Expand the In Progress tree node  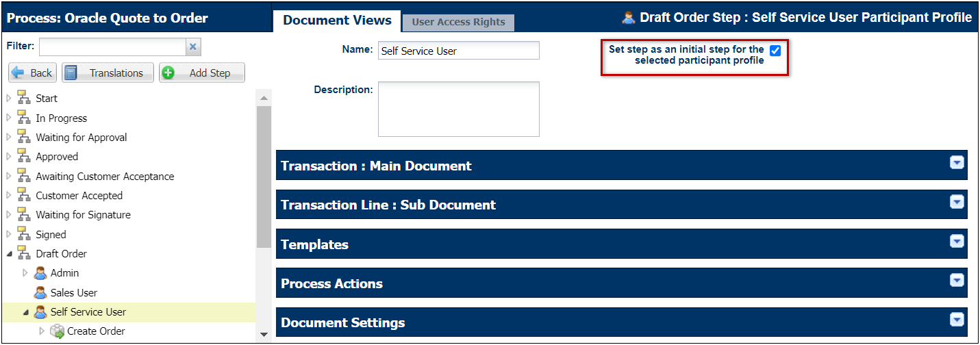pos(10,118)
